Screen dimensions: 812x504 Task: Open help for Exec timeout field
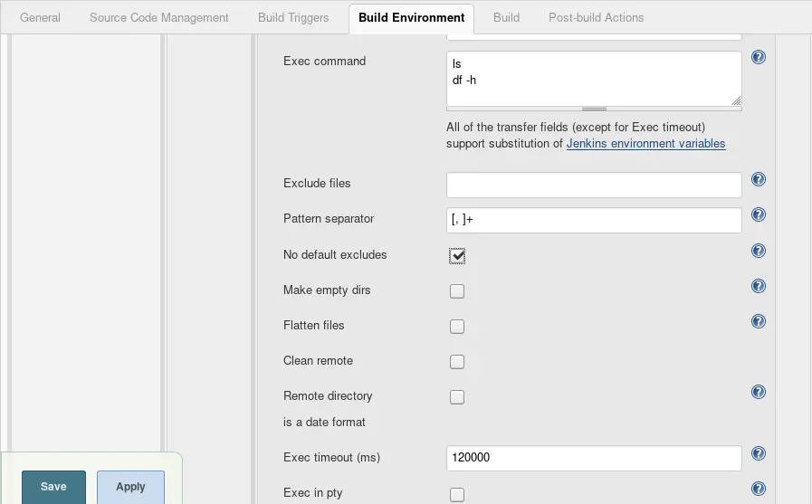click(x=759, y=453)
